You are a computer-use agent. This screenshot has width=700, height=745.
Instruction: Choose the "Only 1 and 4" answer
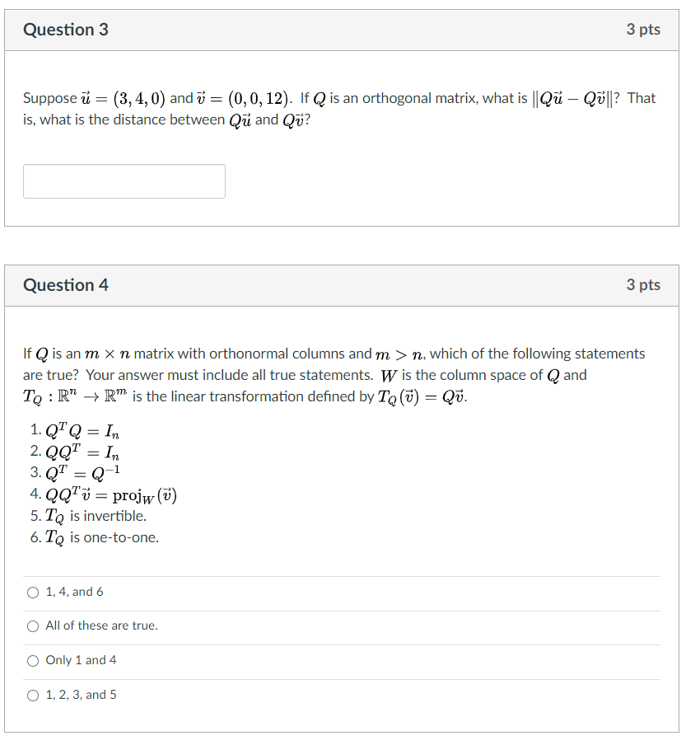coord(32,660)
